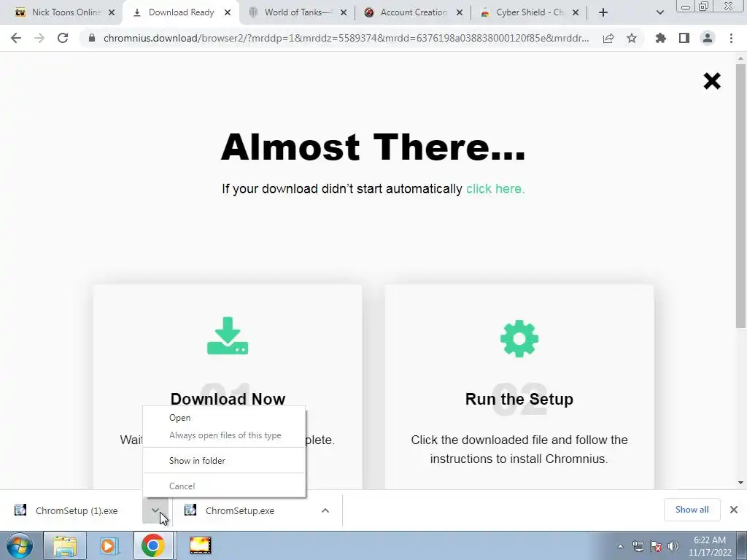Viewport: 747px width, 560px height.
Task: Open the Extensions puzzle icon
Action: pyautogui.click(x=661, y=38)
